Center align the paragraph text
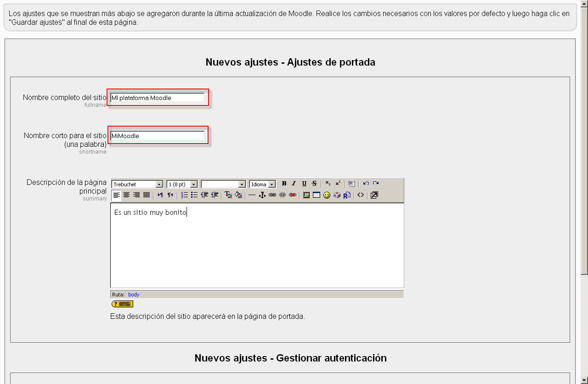This screenshot has height=384, width=588. point(126,195)
